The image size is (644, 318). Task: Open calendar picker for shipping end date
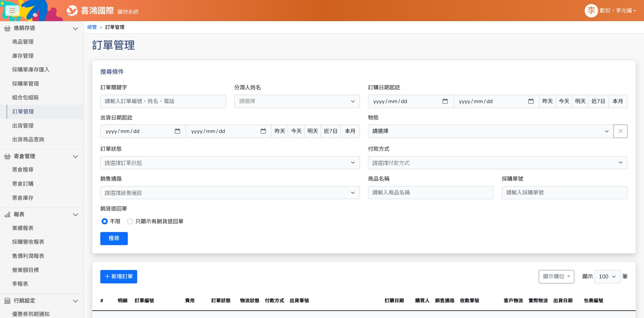point(263,131)
